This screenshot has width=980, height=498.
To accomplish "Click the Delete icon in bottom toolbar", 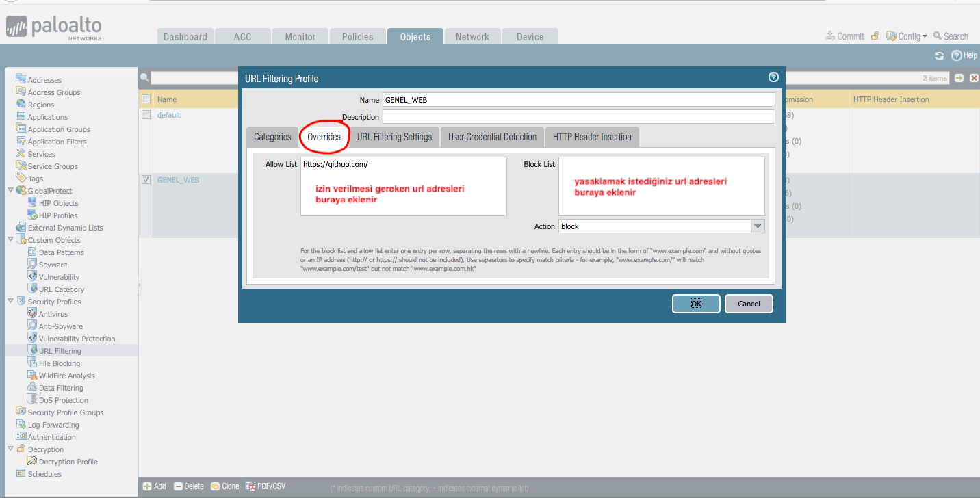I will coord(178,486).
